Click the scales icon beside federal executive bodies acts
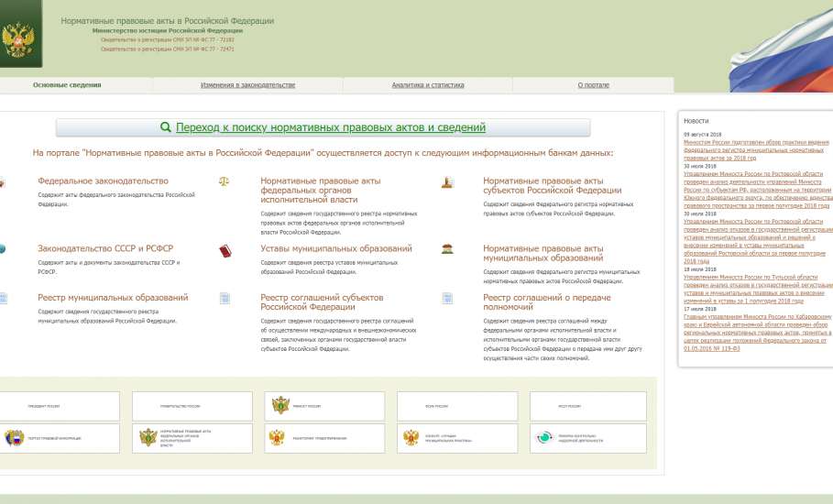This screenshot has width=833, height=504. (x=224, y=181)
